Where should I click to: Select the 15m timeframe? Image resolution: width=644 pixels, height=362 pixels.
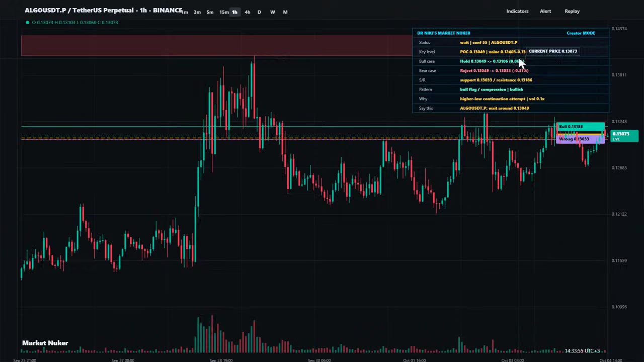click(223, 12)
